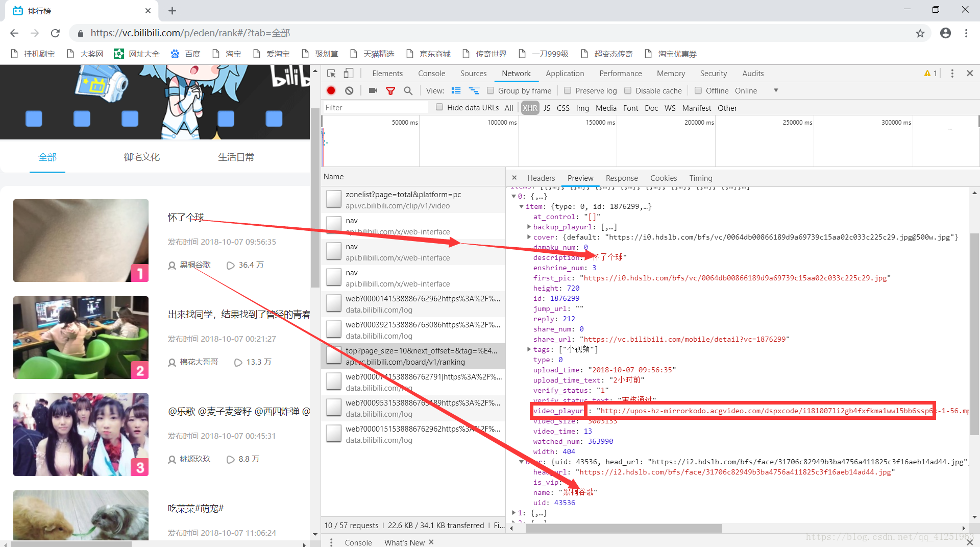
Task: Toggle the network overview view icon
Action: pyautogui.click(x=474, y=91)
